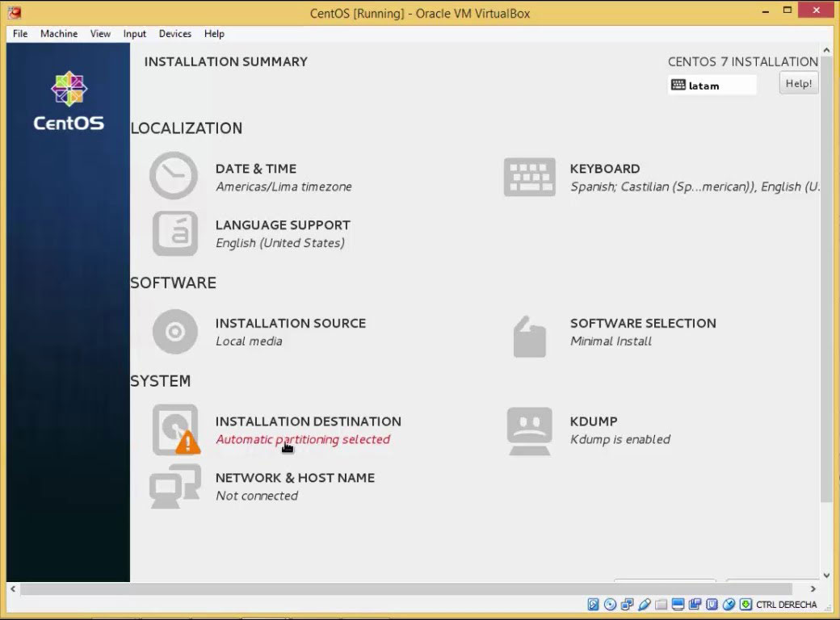This screenshot has height=620, width=840.
Task: Click VirtualBox CPU virtualization status icon
Action: (x=712, y=605)
